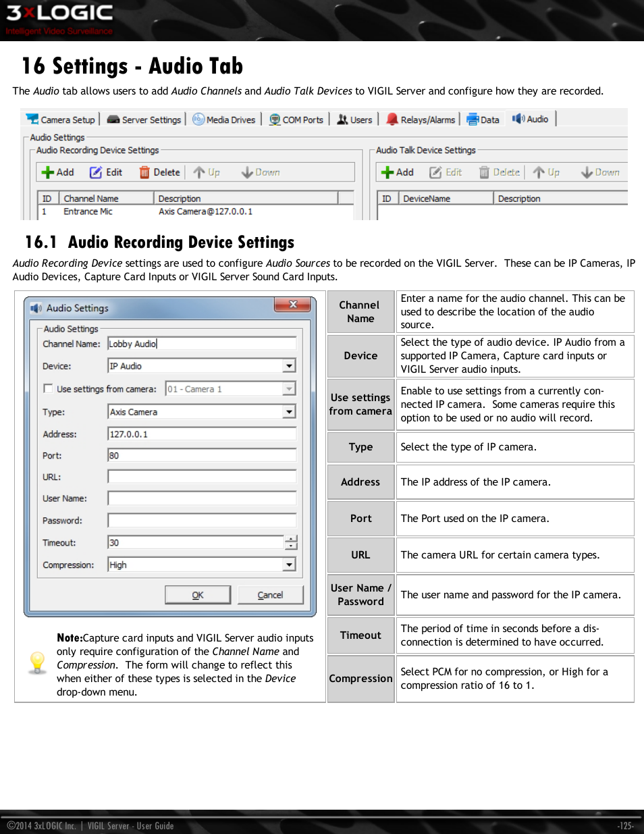Viewport: 644px width, 834px height.
Task: Click the light bulb note icon
Action: pyautogui.click(x=38, y=663)
